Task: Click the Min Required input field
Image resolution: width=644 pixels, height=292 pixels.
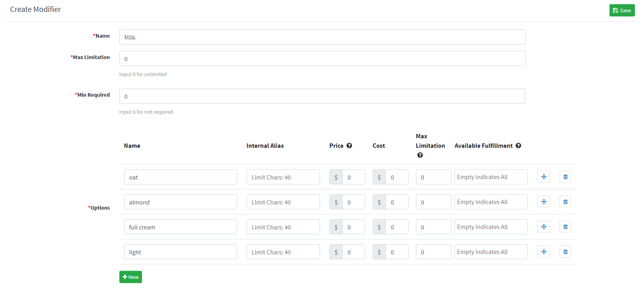Action: coord(322,96)
